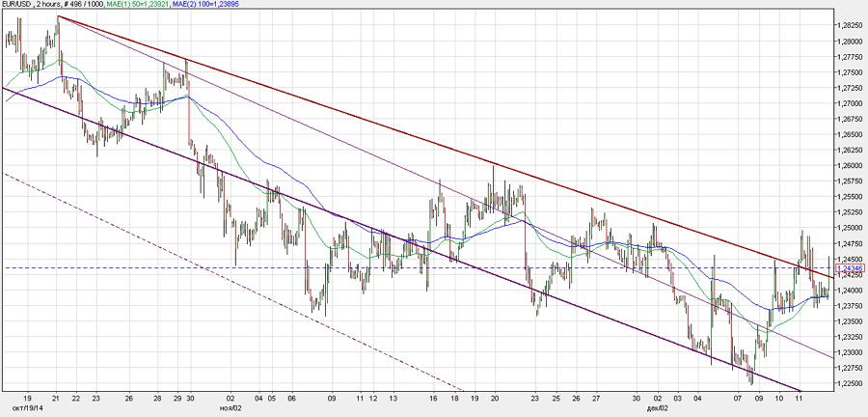The image size is (868, 417).
Task: Click the дек/02 month label
Action: [x=656, y=406]
